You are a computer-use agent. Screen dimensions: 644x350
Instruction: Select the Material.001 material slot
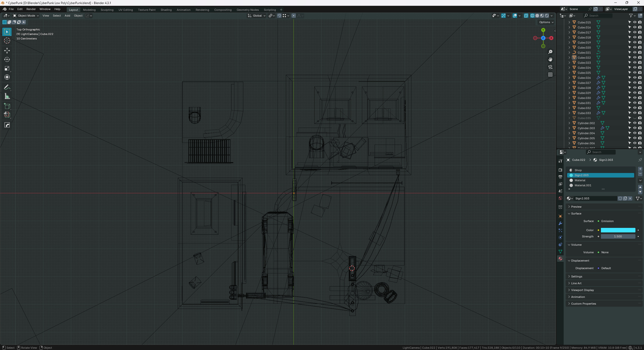[583, 185]
